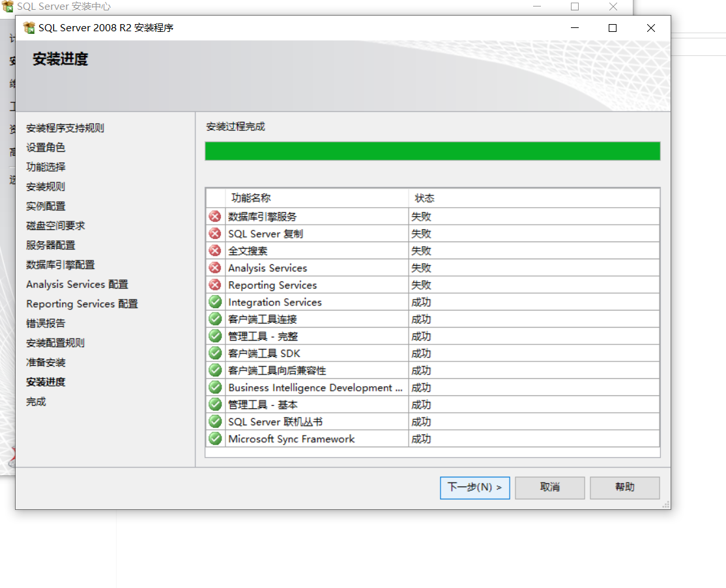Click the bold 安装进度 sidebar step
Viewport: 726px width, 588px height.
coord(46,382)
